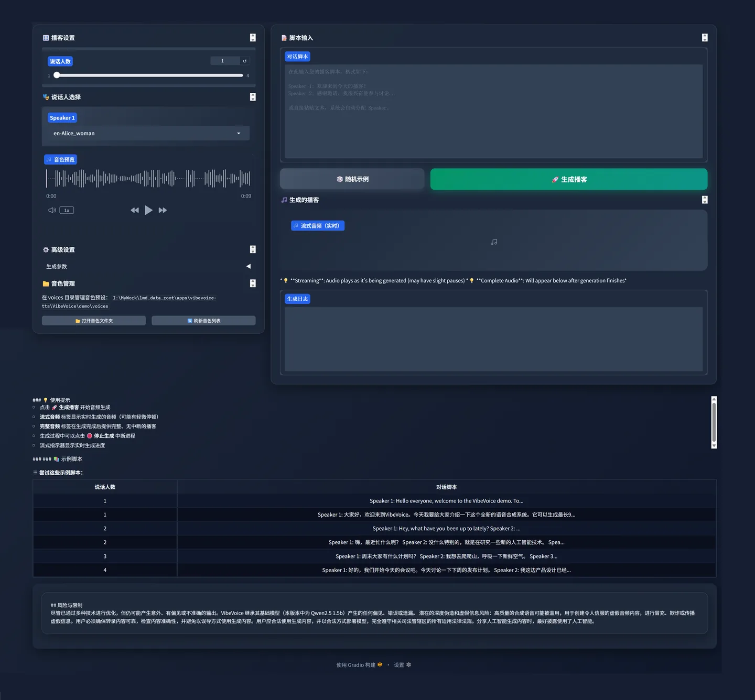Change the 1x playback speed
Viewport: 755px width, 700px height.
pyautogui.click(x=67, y=210)
